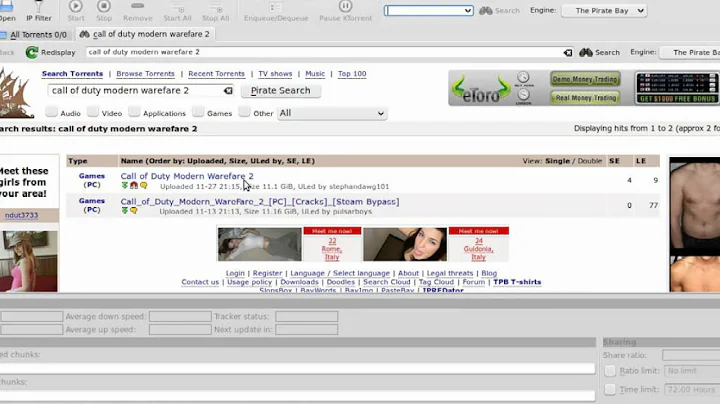Click the Pirate Bay ship logo

click(x=16, y=92)
